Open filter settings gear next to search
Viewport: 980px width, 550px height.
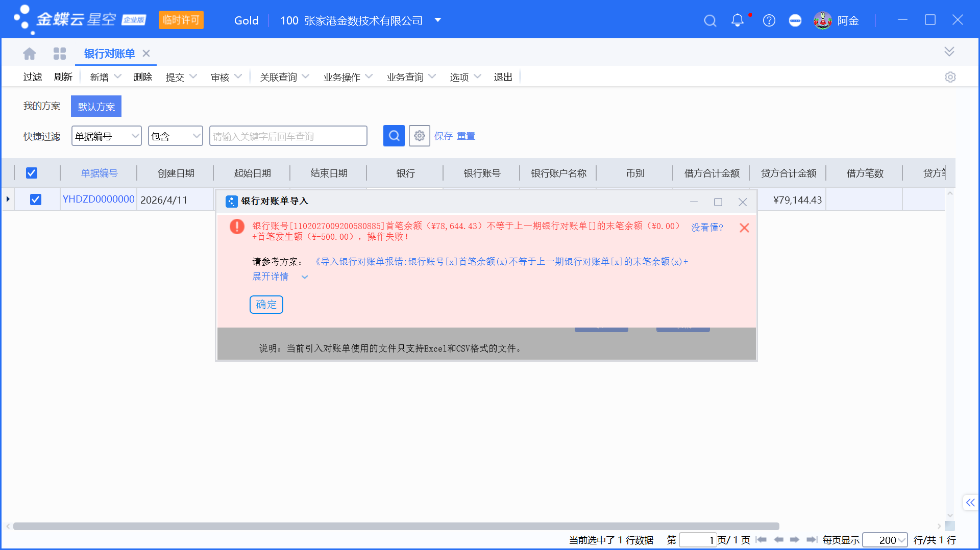click(x=420, y=136)
